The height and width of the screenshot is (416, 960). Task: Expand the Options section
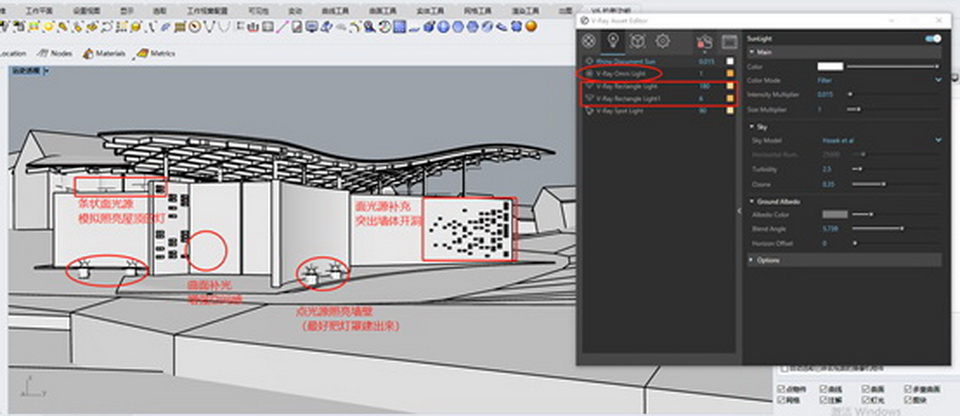768,260
